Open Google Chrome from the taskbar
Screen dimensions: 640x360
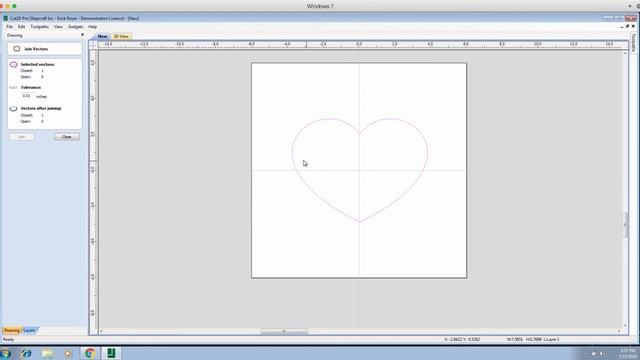tap(90, 353)
